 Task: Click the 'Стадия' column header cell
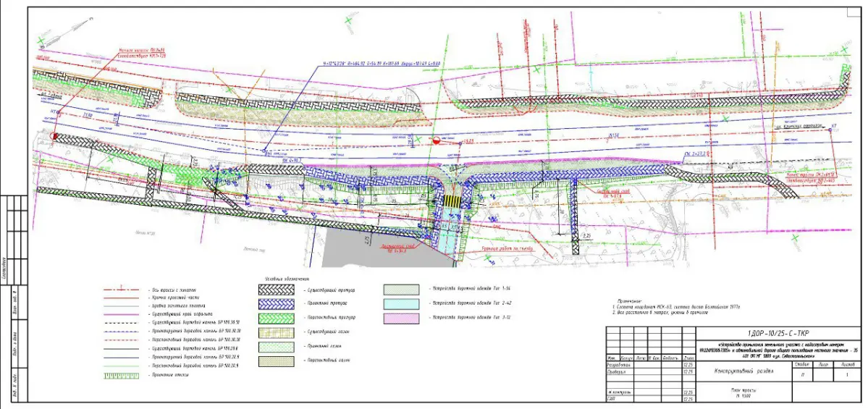coord(802,365)
